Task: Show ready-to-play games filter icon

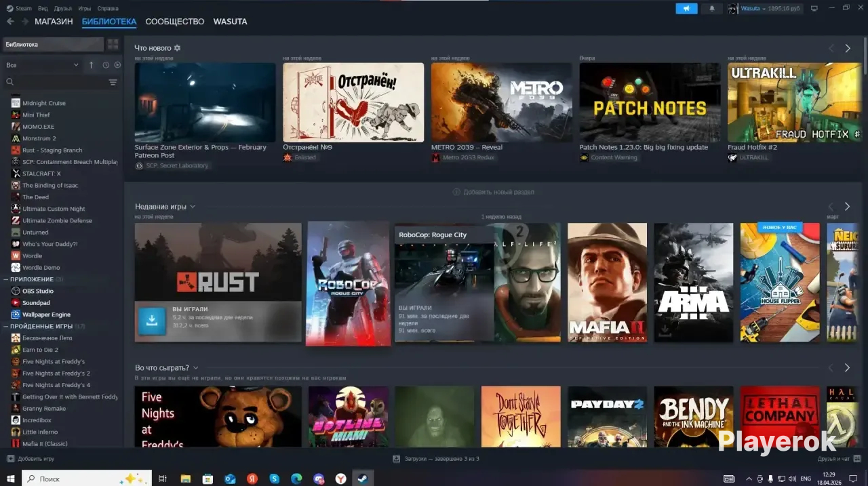Action: (117, 65)
